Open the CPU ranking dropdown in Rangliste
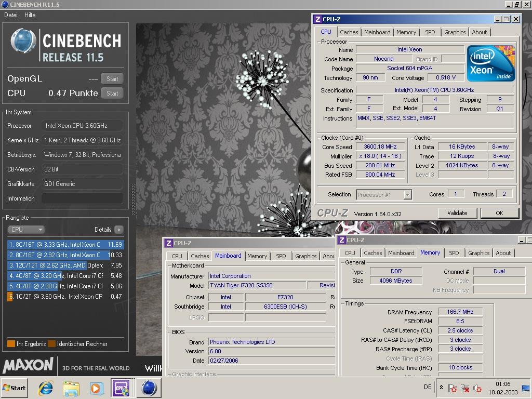Screen dimensions: 532x399 point(26,229)
